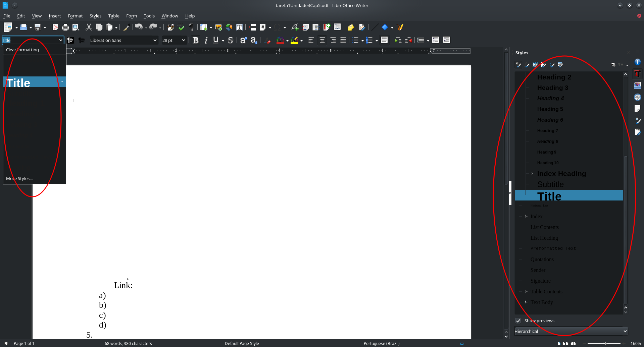Open sidebar Gallery icon

click(638, 85)
